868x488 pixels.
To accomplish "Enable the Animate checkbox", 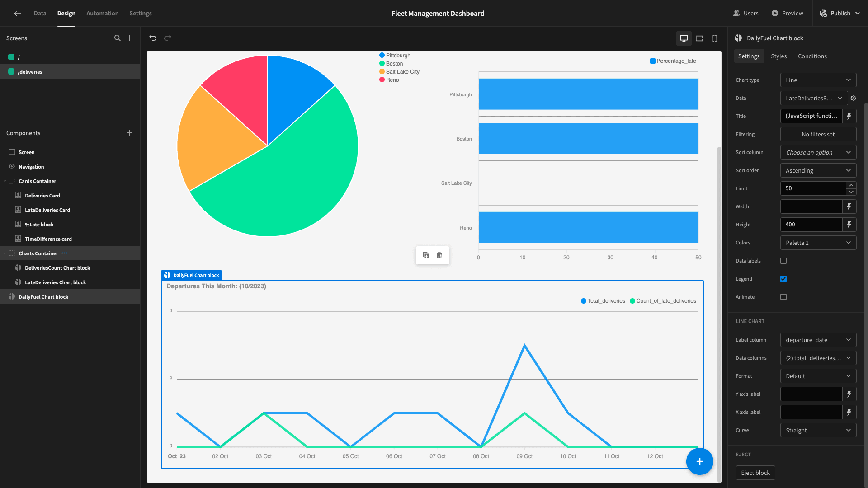I will click(x=783, y=297).
